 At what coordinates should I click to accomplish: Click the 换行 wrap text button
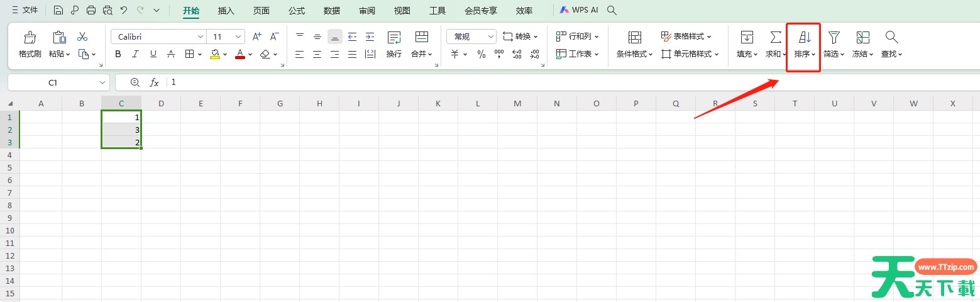[x=394, y=43]
